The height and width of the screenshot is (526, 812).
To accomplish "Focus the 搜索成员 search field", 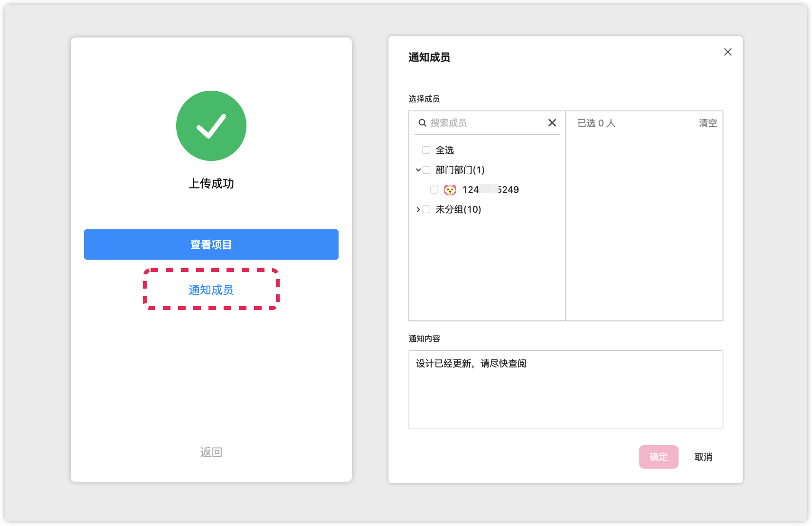I will (x=484, y=123).
